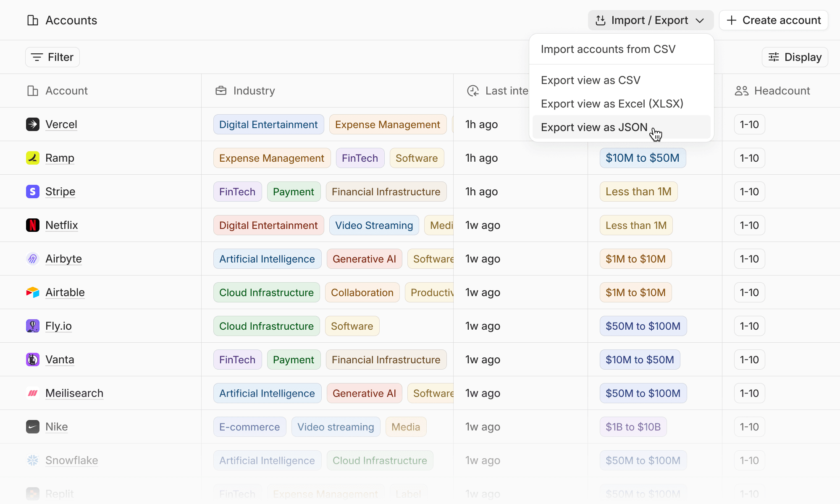
Task: Collapse the Import / Export dropdown
Action: pyautogui.click(x=650, y=20)
